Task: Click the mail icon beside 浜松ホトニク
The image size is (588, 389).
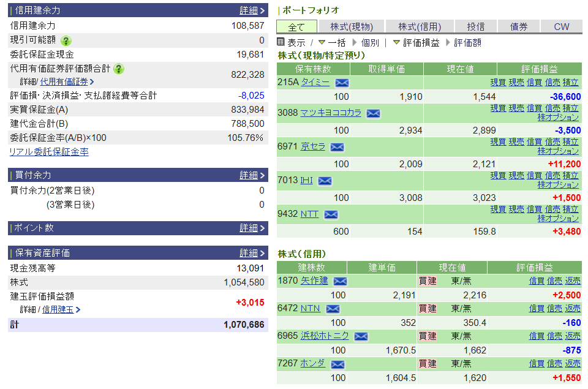Action: click(x=361, y=336)
